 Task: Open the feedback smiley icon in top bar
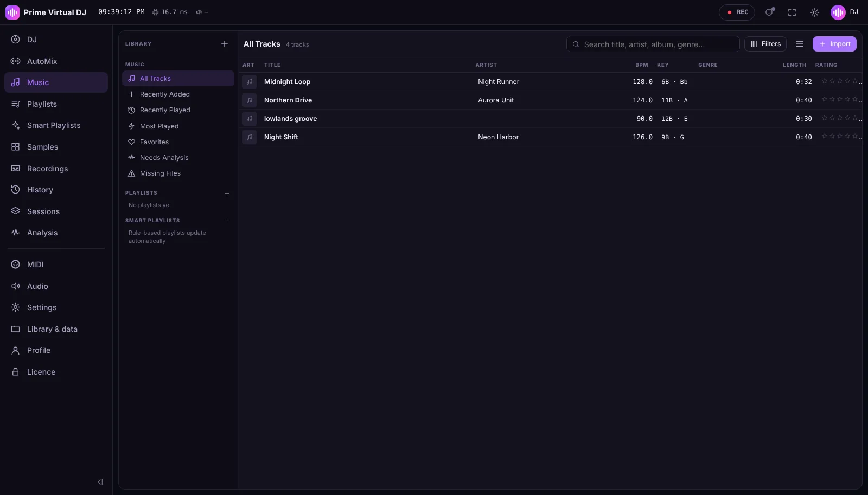tap(769, 12)
